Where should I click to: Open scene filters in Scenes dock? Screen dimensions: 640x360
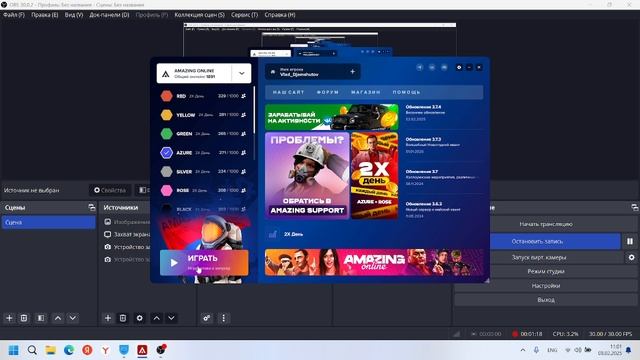[41, 318]
